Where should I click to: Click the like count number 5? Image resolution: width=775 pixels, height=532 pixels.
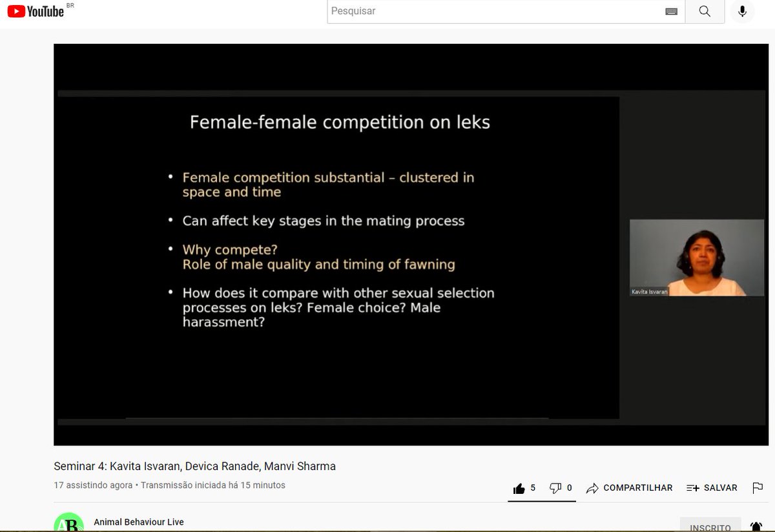(533, 488)
